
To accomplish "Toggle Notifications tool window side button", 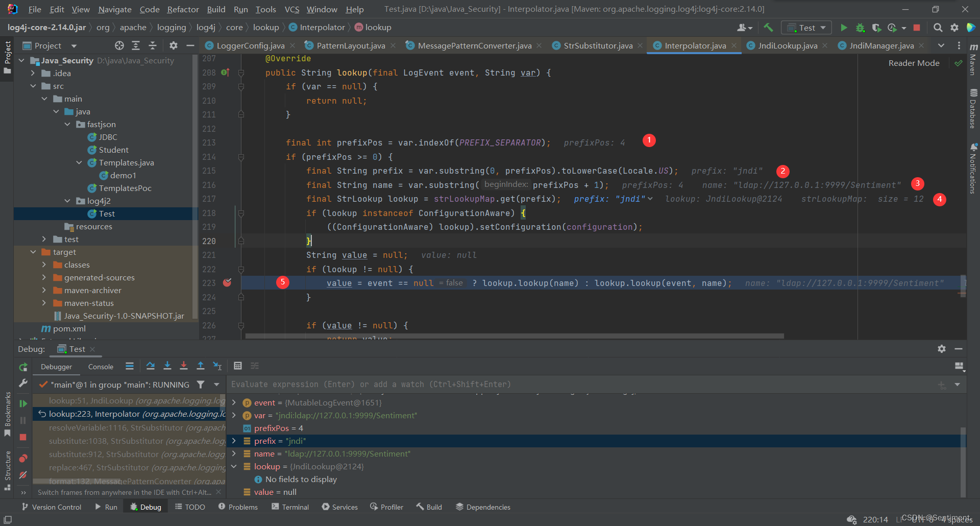I will [x=973, y=169].
